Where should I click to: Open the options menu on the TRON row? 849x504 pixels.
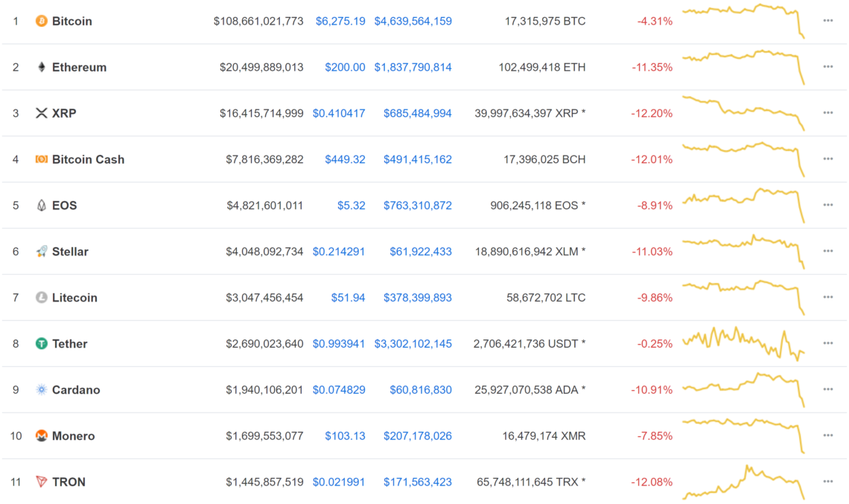click(x=827, y=482)
